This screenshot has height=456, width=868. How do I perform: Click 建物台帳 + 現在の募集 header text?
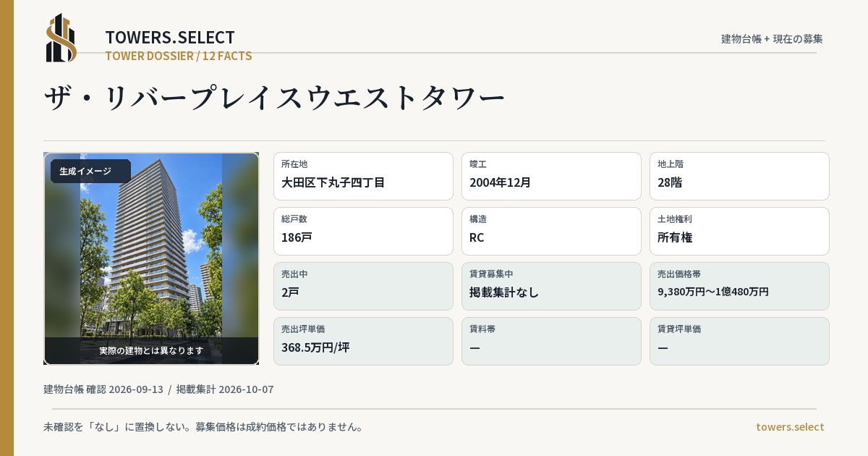(x=772, y=39)
